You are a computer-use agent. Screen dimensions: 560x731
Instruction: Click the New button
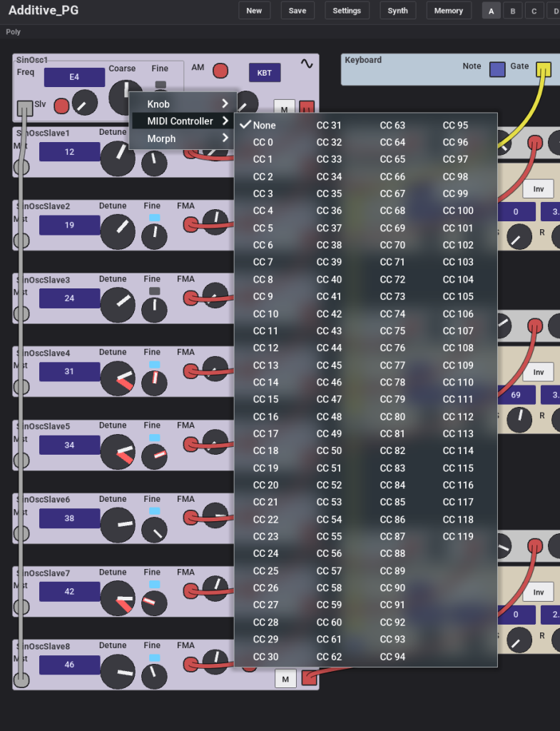[x=254, y=10]
